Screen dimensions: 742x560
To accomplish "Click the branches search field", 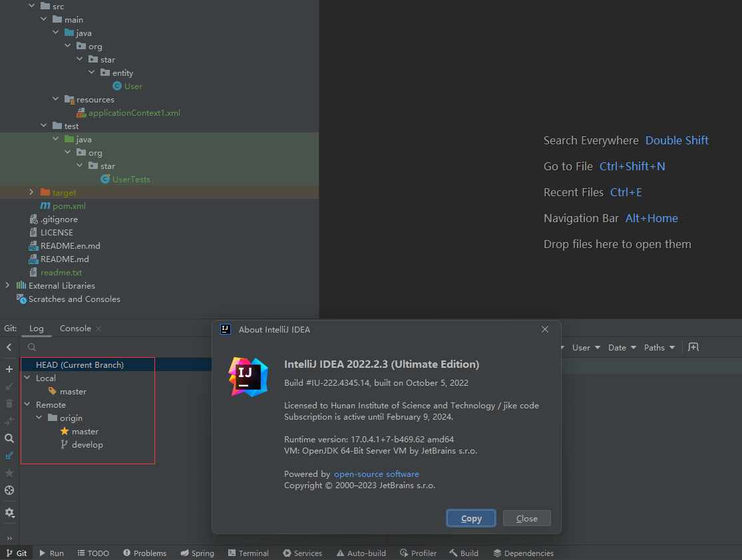I will pyautogui.click(x=118, y=347).
